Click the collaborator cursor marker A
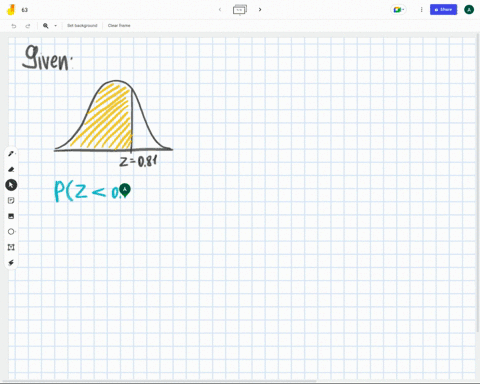Screen dimensions: 480x384 pos(125,190)
